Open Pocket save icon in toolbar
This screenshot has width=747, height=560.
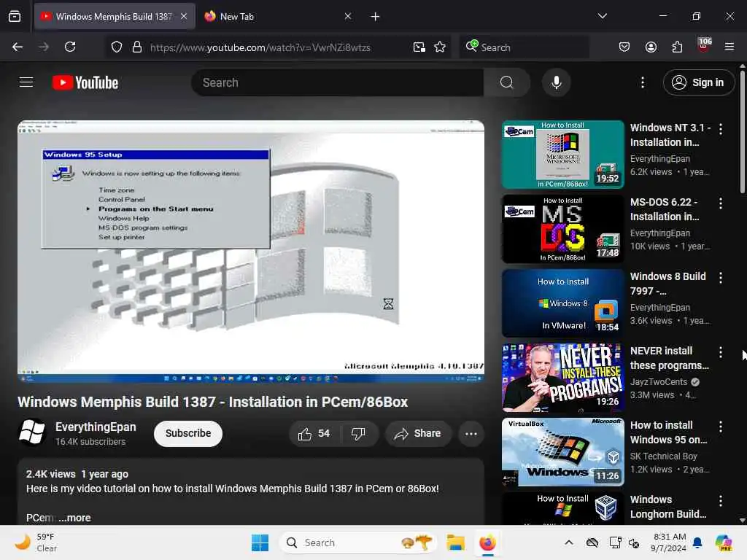coord(624,47)
